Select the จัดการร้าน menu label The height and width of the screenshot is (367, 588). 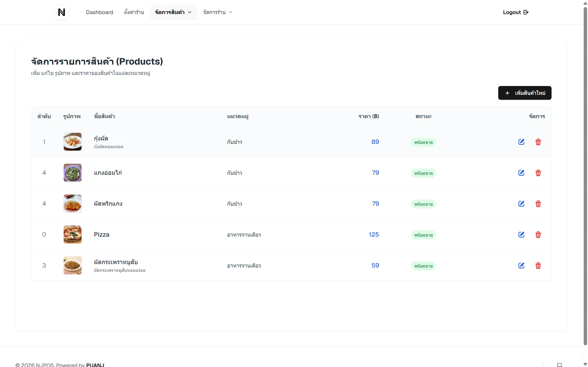pyautogui.click(x=214, y=12)
